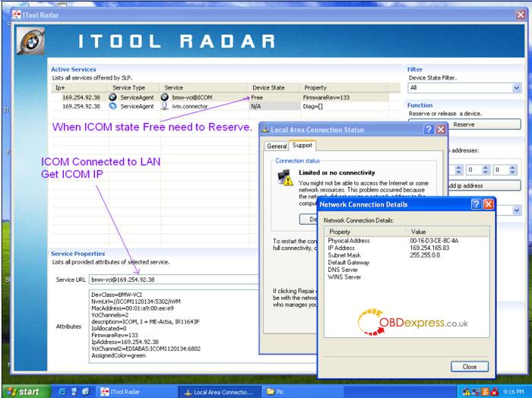This screenshot has width=532, height=398.
Task: Select the FirmwareRev=133 property cell
Action: pos(344,97)
